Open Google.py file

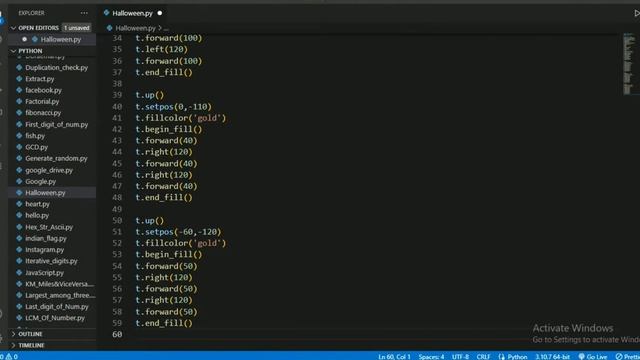tap(40, 181)
